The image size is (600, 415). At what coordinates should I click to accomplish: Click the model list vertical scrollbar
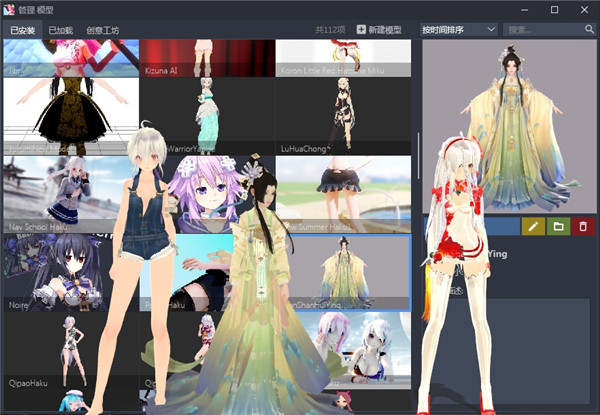pos(418,156)
